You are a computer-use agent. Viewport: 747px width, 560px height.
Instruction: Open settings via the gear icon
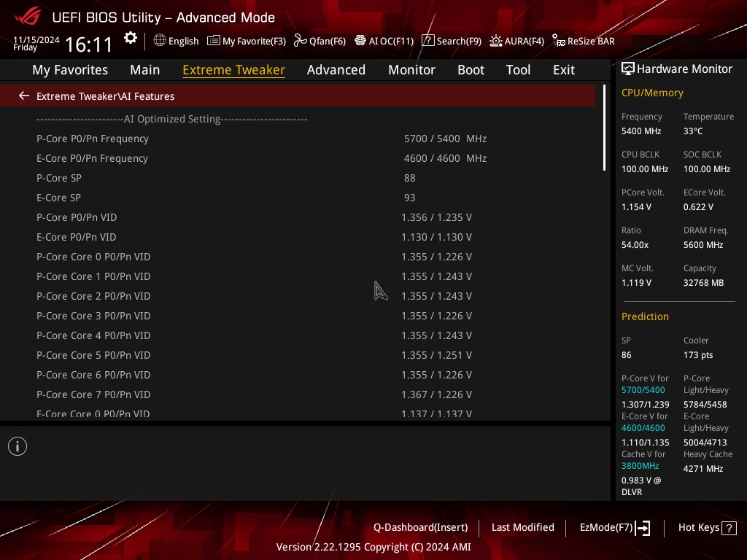tap(131, 38)
